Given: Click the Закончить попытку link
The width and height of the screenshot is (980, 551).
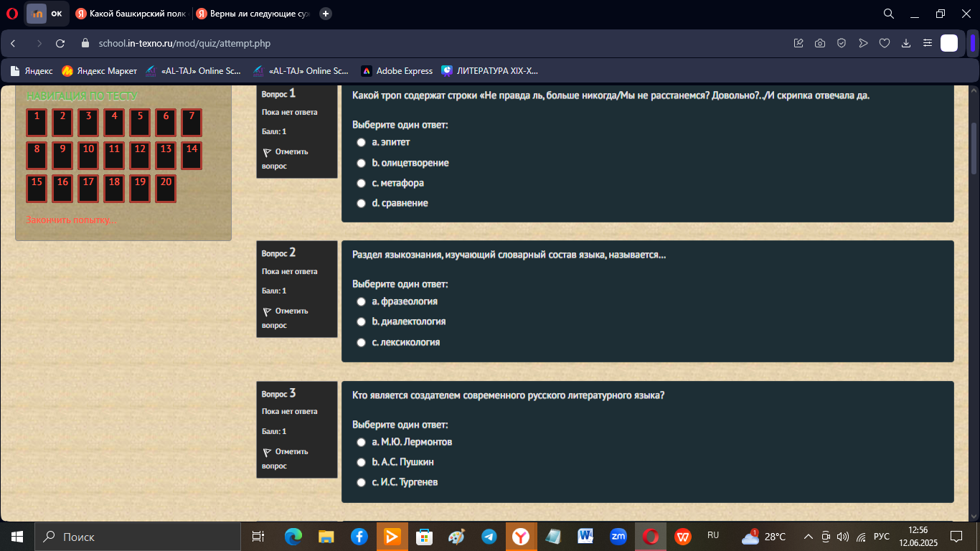Looking at the screenshot, I should pos(71,220).
